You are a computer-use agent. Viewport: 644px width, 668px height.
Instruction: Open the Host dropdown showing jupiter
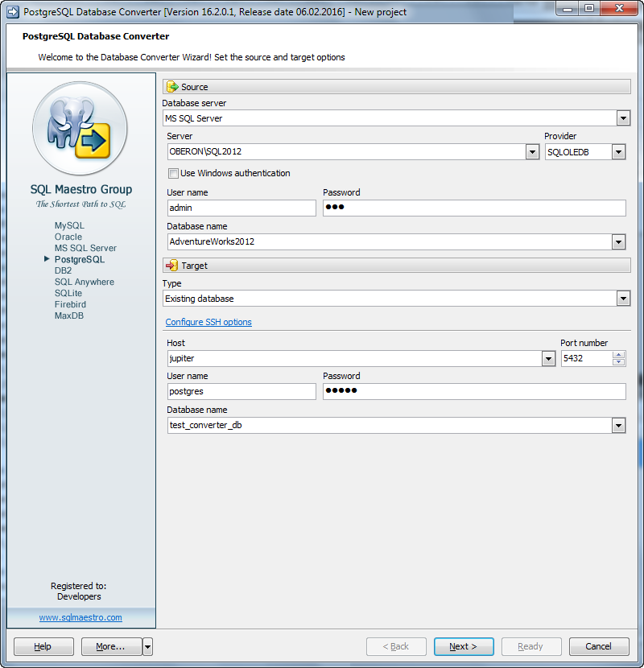coord(549,358)
